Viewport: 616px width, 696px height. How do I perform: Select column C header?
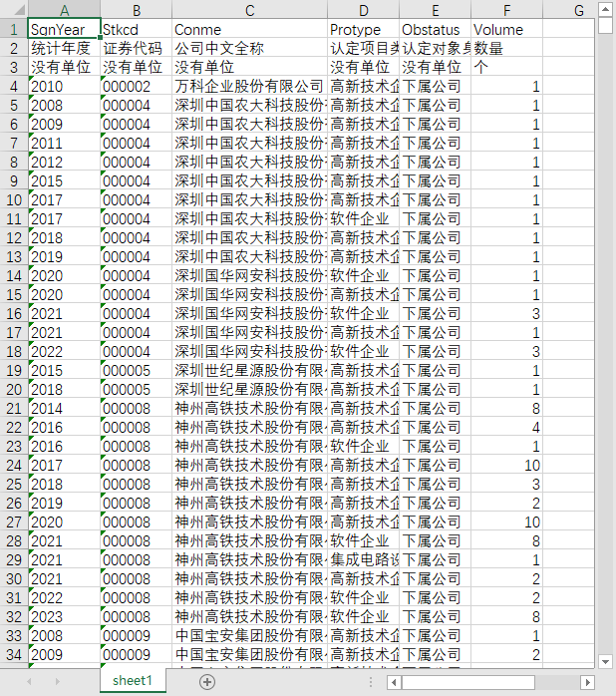(x=249, y=10)
